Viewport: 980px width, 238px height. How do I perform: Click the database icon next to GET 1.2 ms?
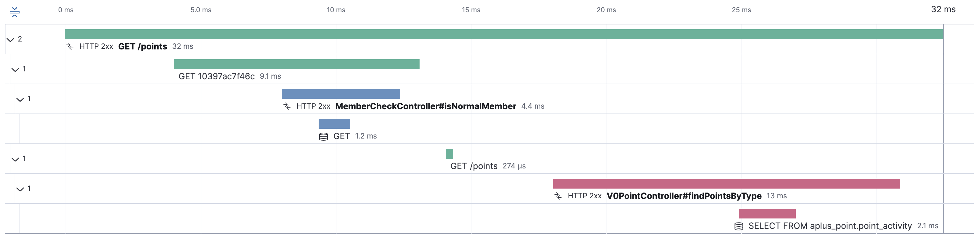(324, 136)
